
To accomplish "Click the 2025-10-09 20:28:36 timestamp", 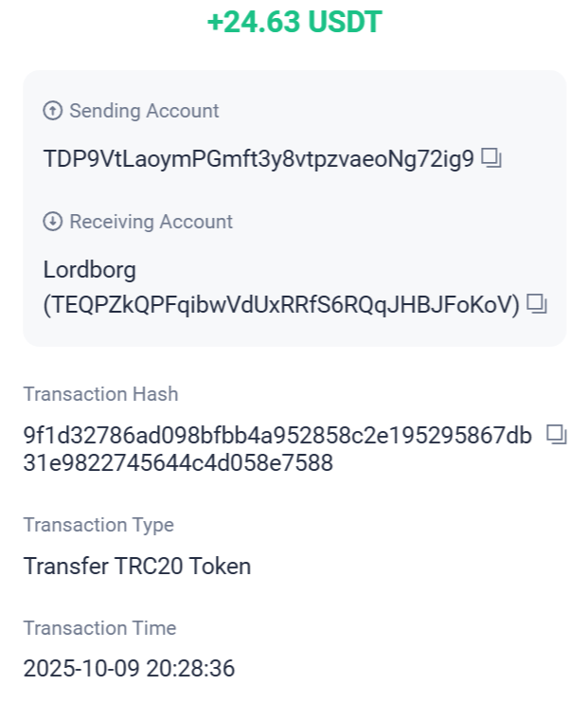I will [129, 669].
